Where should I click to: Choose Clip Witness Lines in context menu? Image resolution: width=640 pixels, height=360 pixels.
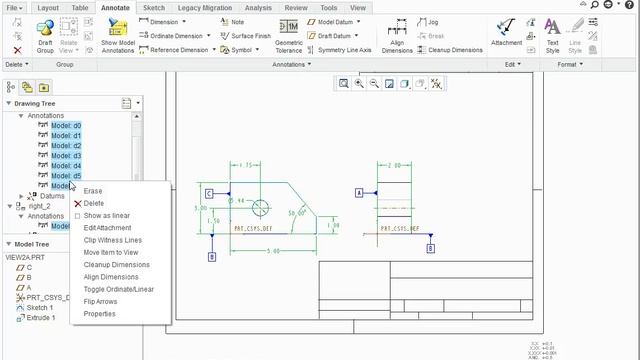pyautogui.click(x=113, y=240)
